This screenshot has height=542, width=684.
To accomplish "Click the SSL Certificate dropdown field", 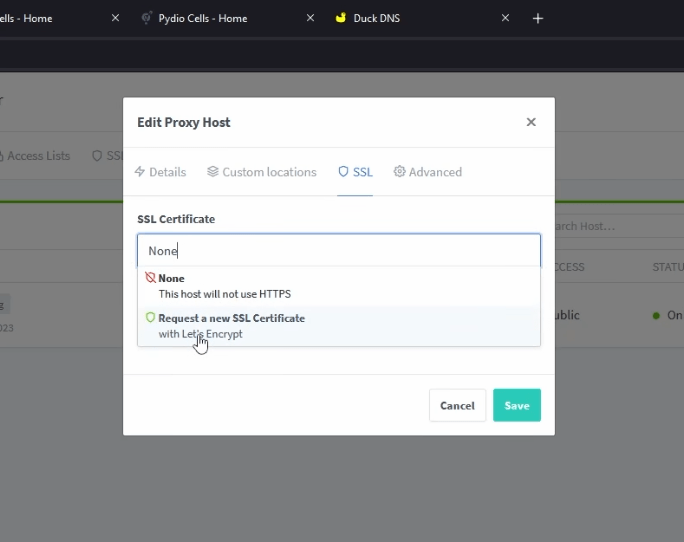I will pyautogui.click(x=339, y=251).
